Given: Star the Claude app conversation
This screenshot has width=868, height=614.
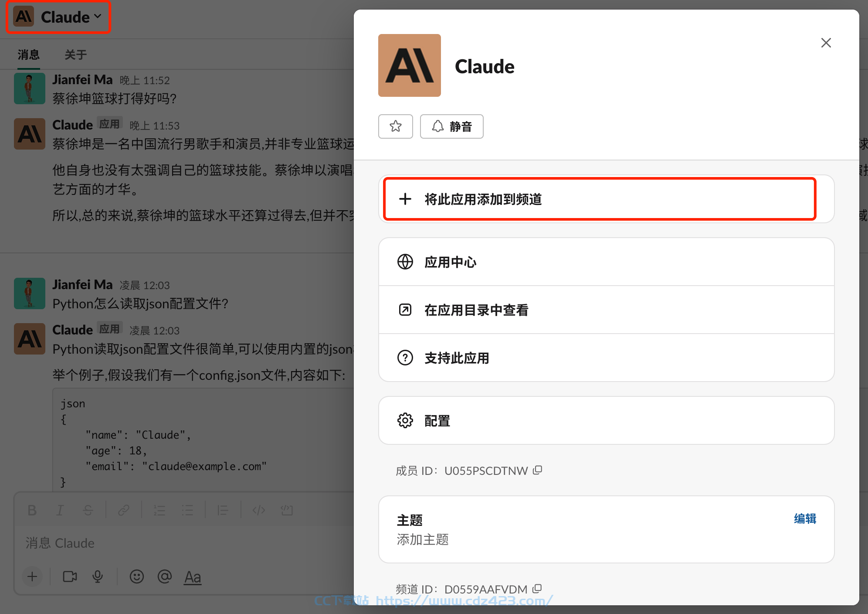Looking at the screenshot, I should pos(395,126).
